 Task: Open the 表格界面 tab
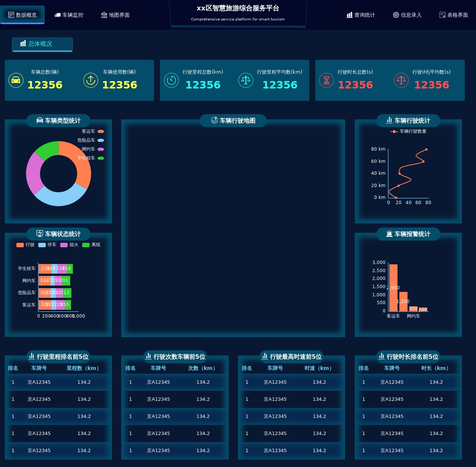(x=454, y=15)
